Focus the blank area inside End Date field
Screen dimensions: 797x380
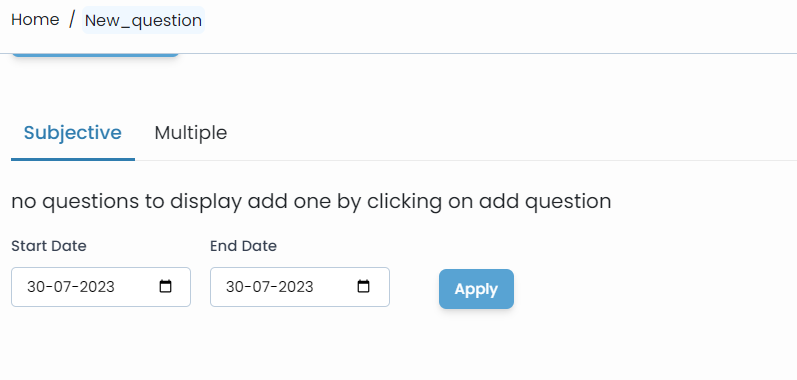click(x=335, y=287)
